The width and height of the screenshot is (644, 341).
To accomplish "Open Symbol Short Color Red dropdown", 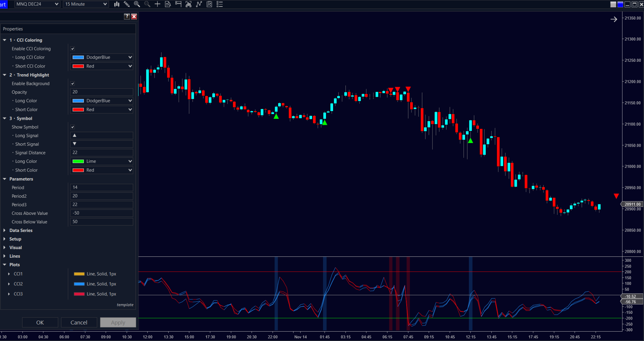I will (102, 170).
